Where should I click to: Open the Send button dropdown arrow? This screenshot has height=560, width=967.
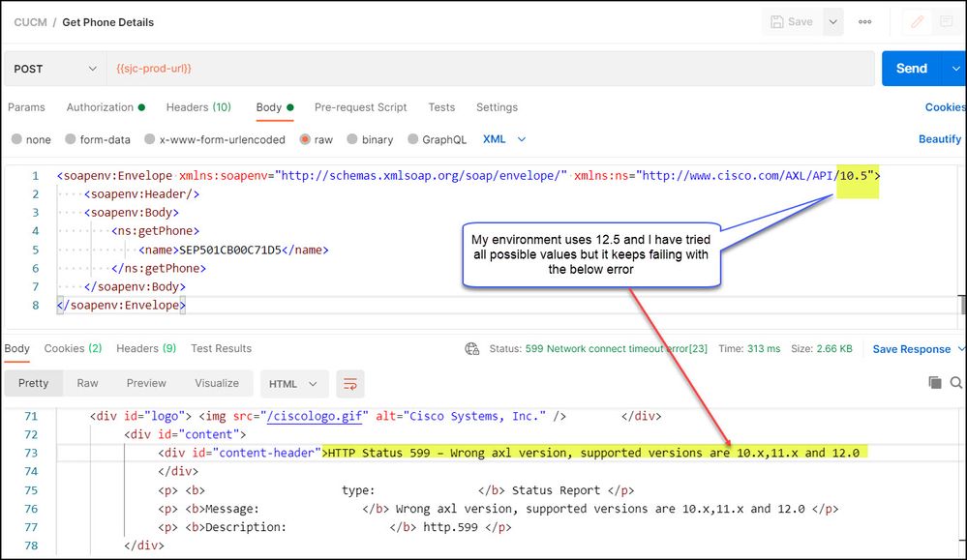pyautogui.click(x=955, y=69)
